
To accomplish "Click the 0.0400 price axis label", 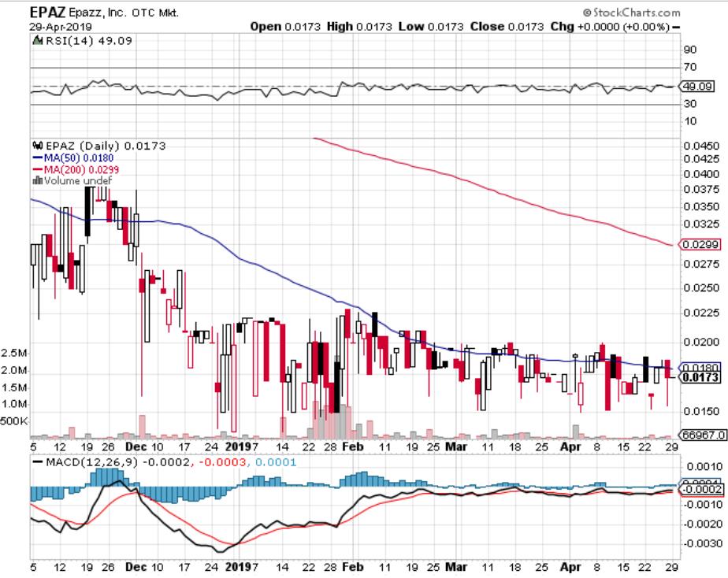I will 701,174.
